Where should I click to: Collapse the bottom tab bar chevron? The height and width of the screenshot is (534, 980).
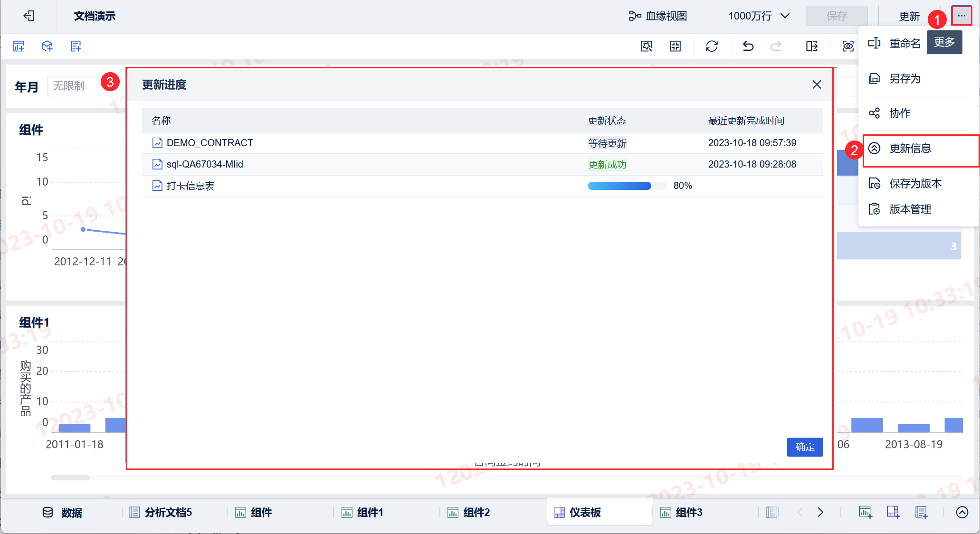click(x=962, y=512)
